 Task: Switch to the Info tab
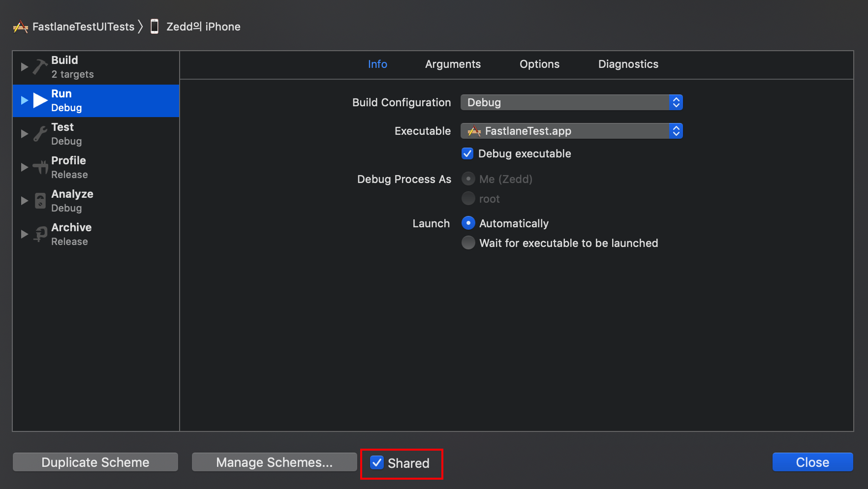point(377,64)
